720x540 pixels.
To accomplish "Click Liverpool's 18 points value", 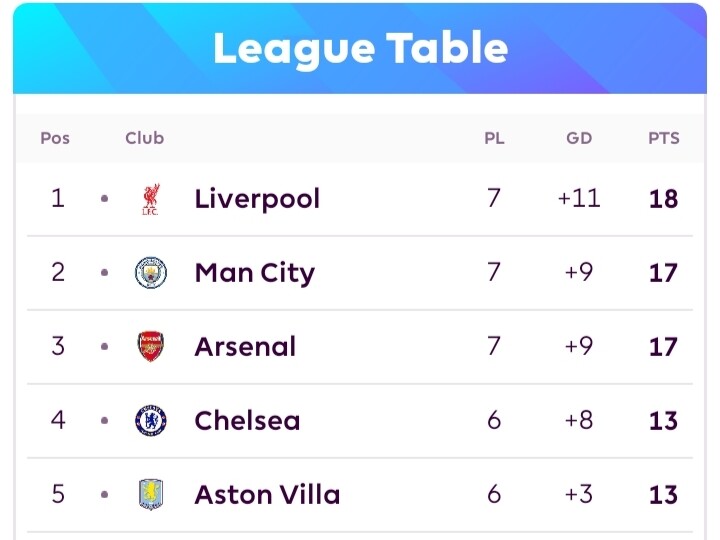I will 664,199.
